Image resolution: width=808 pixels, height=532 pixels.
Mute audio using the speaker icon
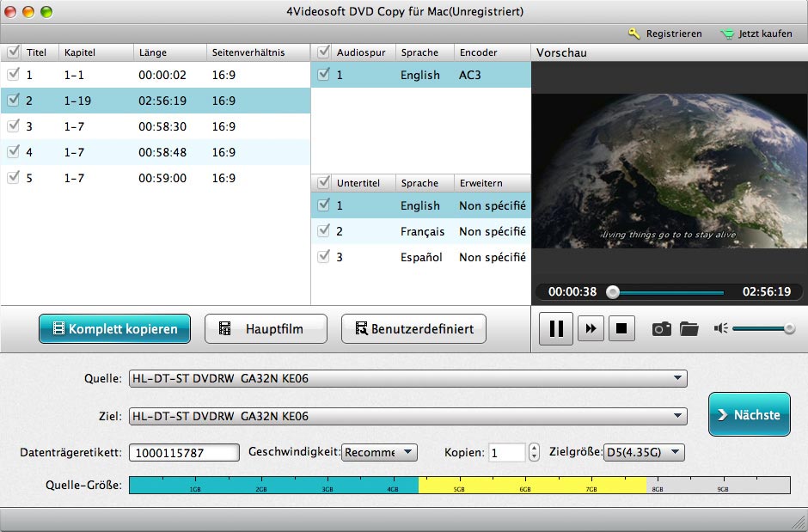pos(720,328)
